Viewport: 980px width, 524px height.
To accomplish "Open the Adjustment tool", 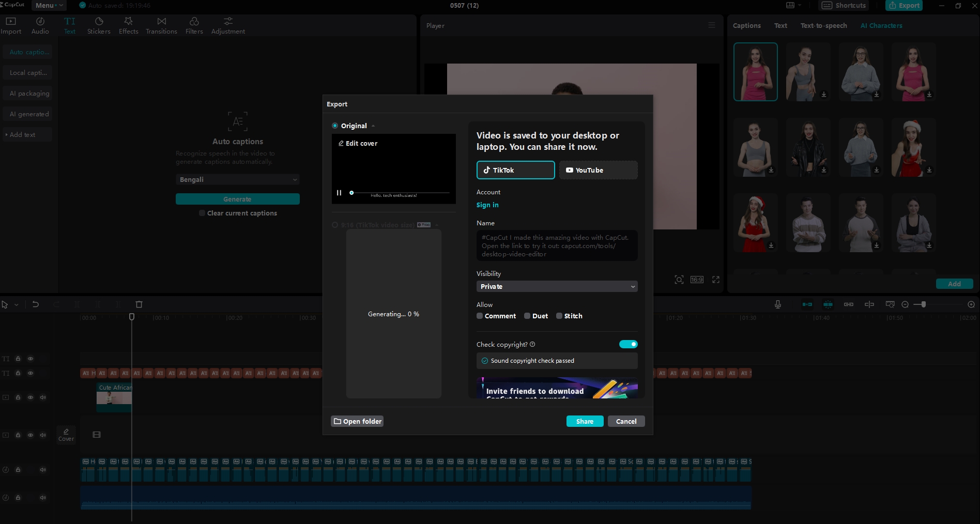I will 228,25.
